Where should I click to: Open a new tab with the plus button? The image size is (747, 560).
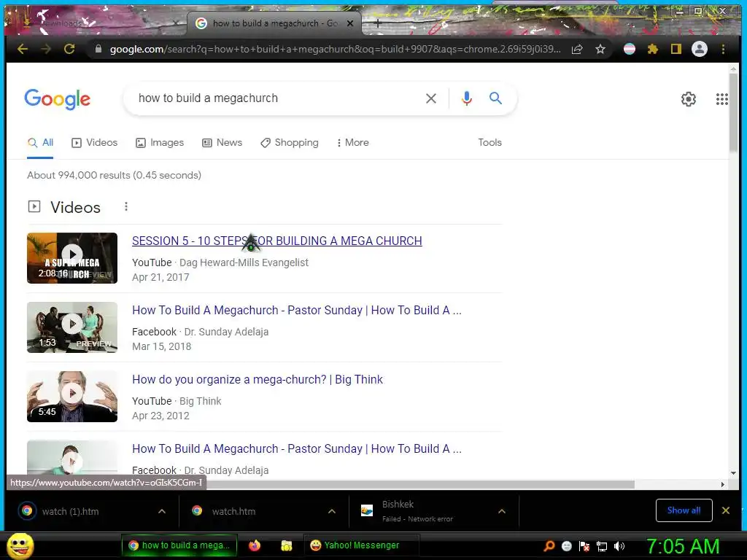[378, 23]
